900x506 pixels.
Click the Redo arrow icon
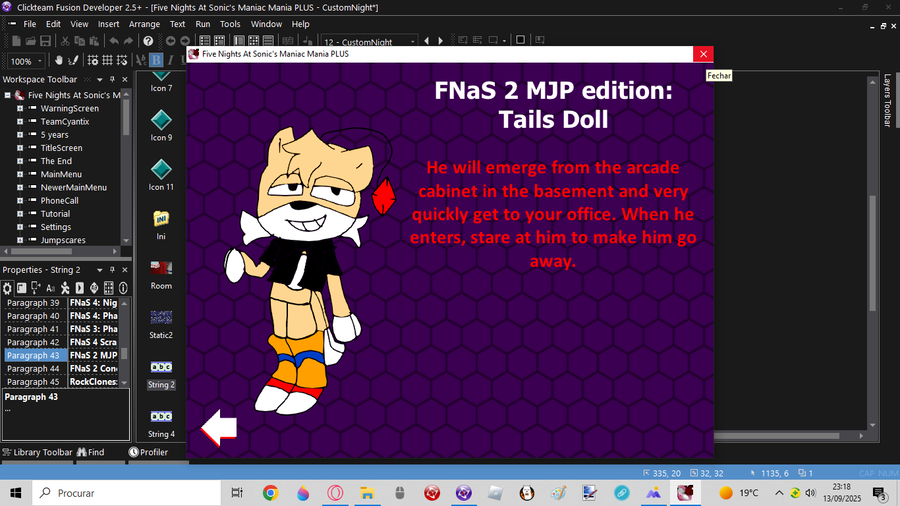tap(128, 41)
